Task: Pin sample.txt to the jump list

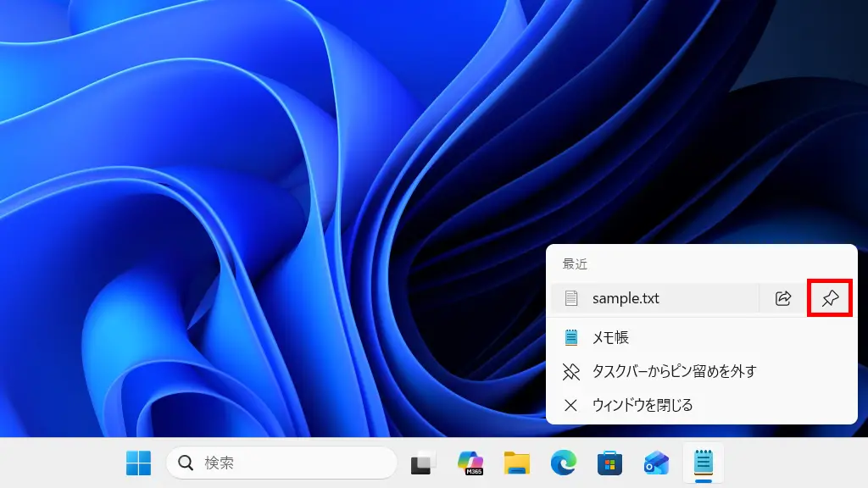Action: click(x=830, y=298)
